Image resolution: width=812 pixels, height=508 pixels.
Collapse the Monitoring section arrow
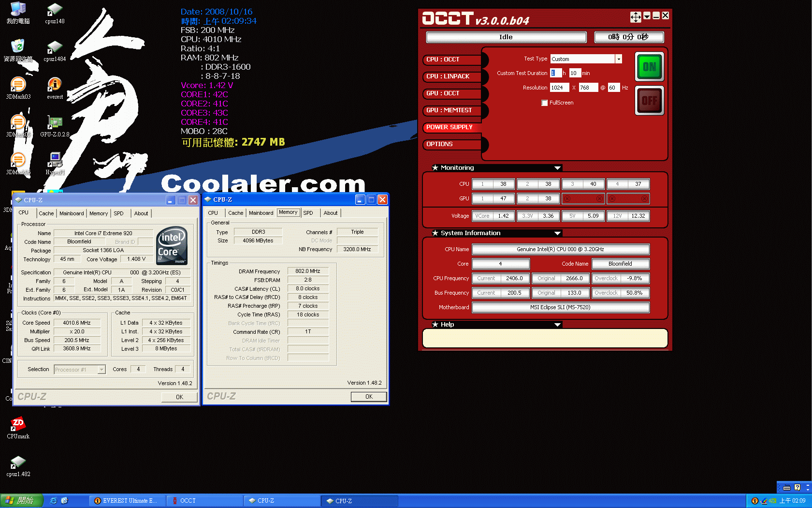click(557, 168)
